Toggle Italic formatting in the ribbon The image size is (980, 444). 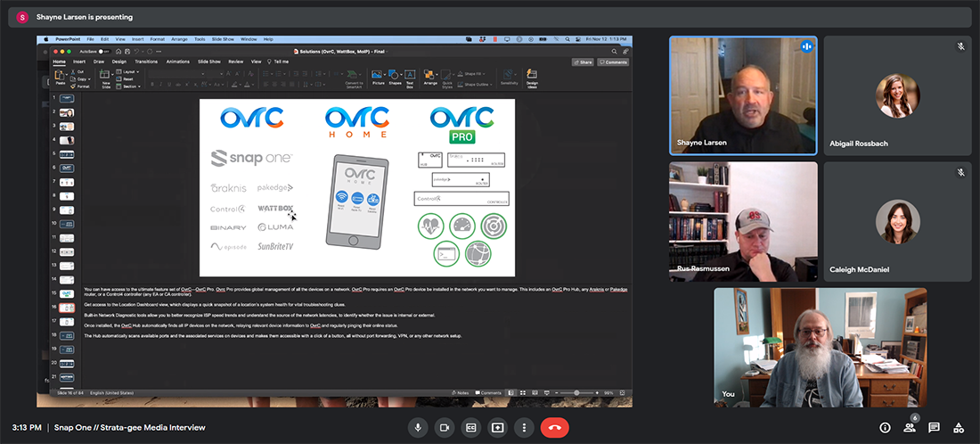coord(162,85)
